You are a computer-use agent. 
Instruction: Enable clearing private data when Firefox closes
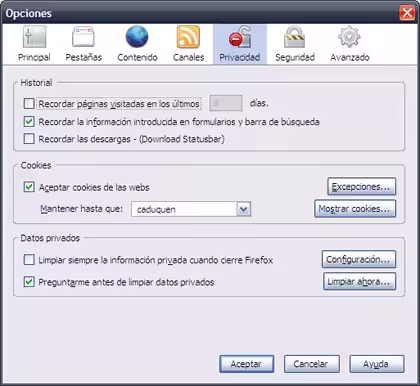point(29,260)
